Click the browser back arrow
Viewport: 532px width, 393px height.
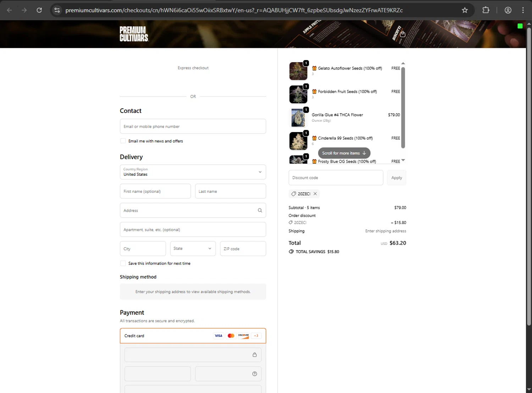click(10, 10)
